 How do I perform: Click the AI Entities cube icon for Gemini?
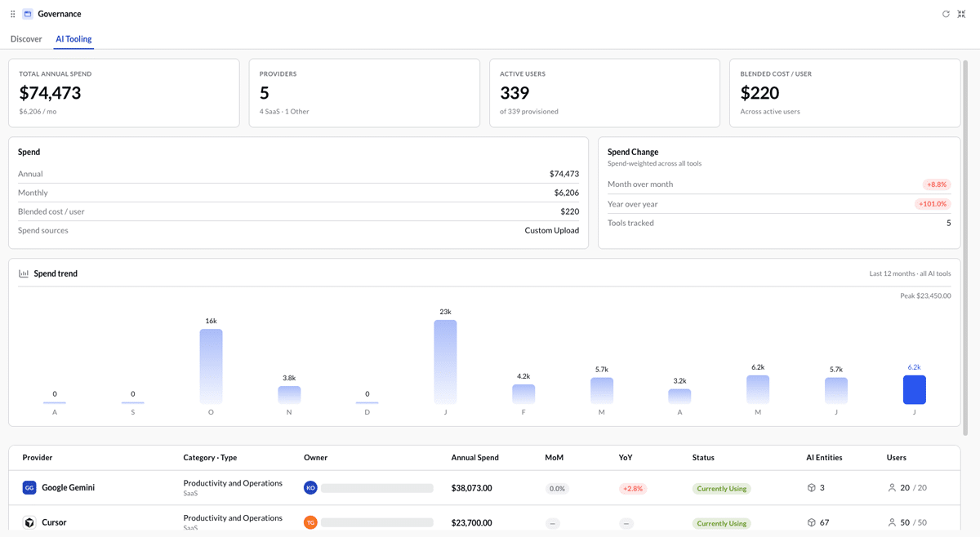tap(811, 488)
